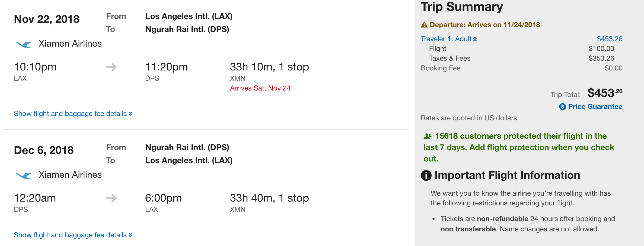Click the 33h 10m, 1 stop duration text
Image resolution: width=644 pixels, height=246 pixels.
[x=269, y=67]
